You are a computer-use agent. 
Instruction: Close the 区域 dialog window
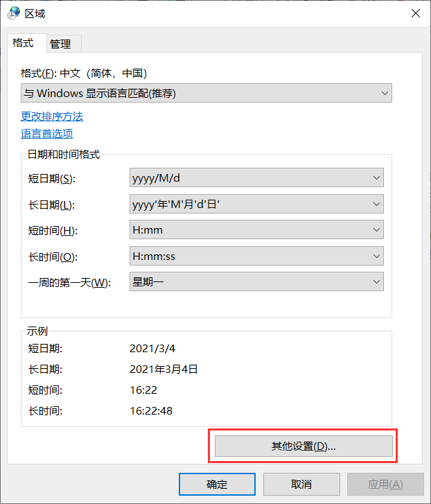(416, 13)
